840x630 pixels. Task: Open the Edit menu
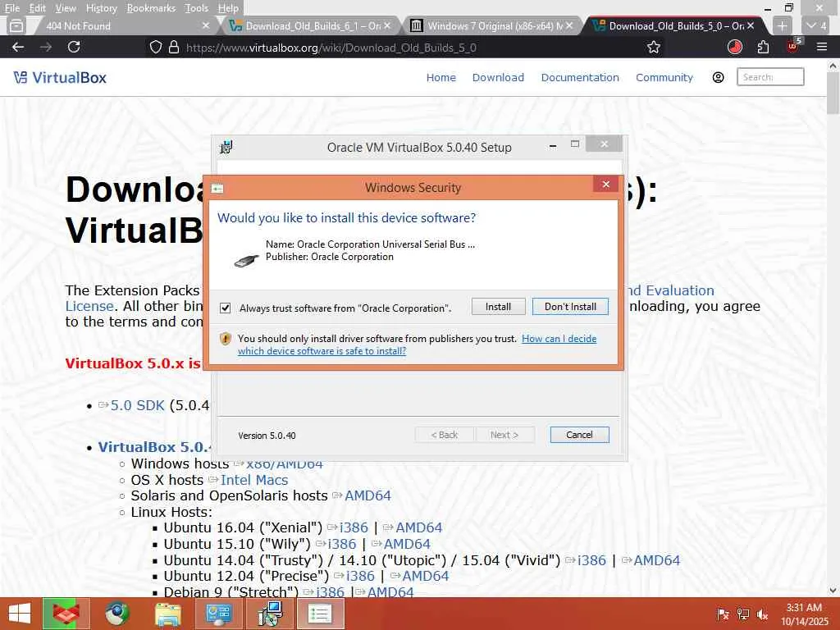[37, 8]
